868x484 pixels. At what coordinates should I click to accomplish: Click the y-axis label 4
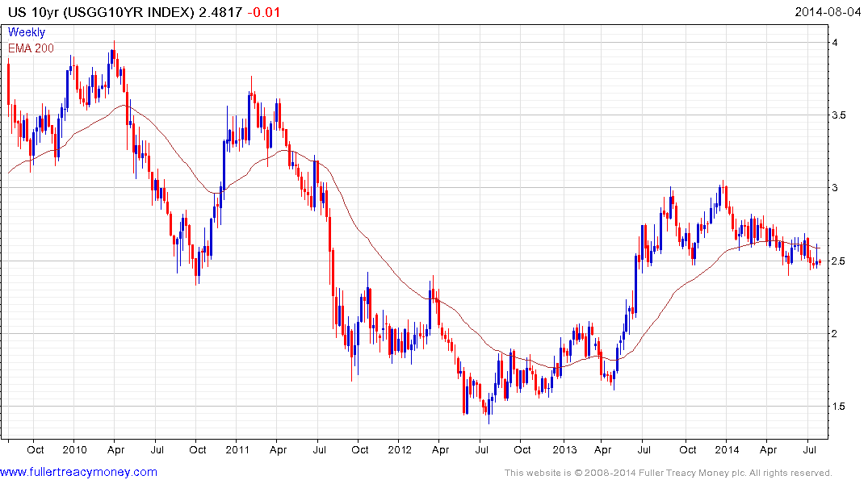[835, 43]
